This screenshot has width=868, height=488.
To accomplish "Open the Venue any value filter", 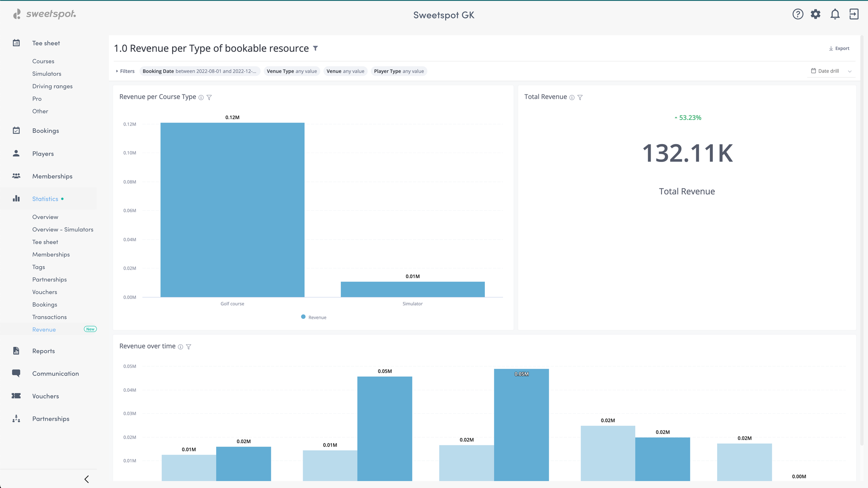I will 345,71.
